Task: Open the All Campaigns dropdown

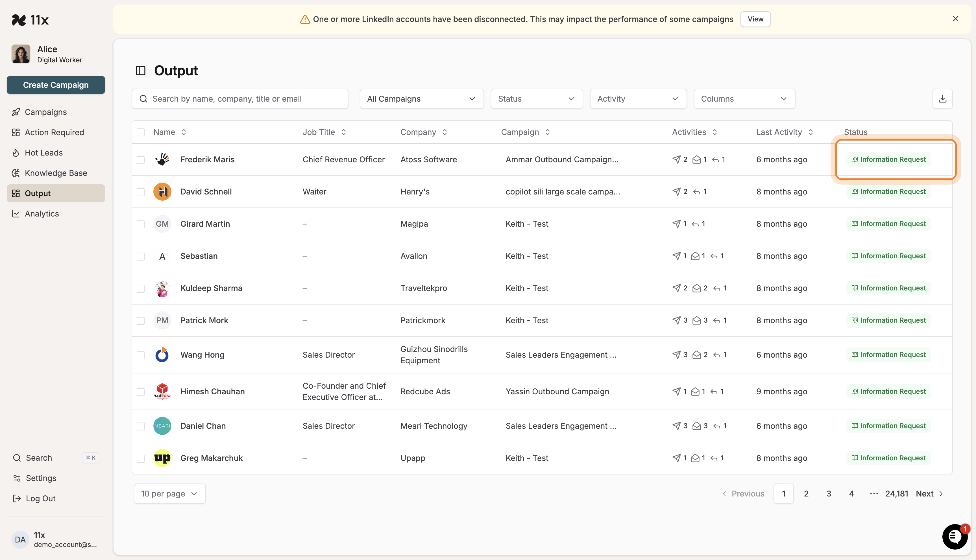Action: [421, 99]
